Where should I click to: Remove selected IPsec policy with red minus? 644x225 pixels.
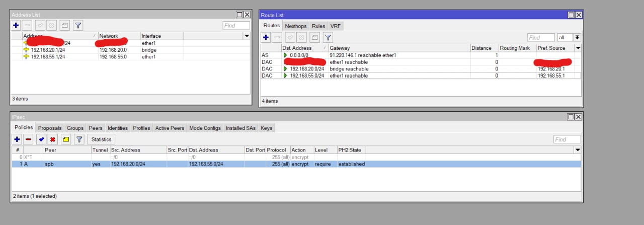28,139
